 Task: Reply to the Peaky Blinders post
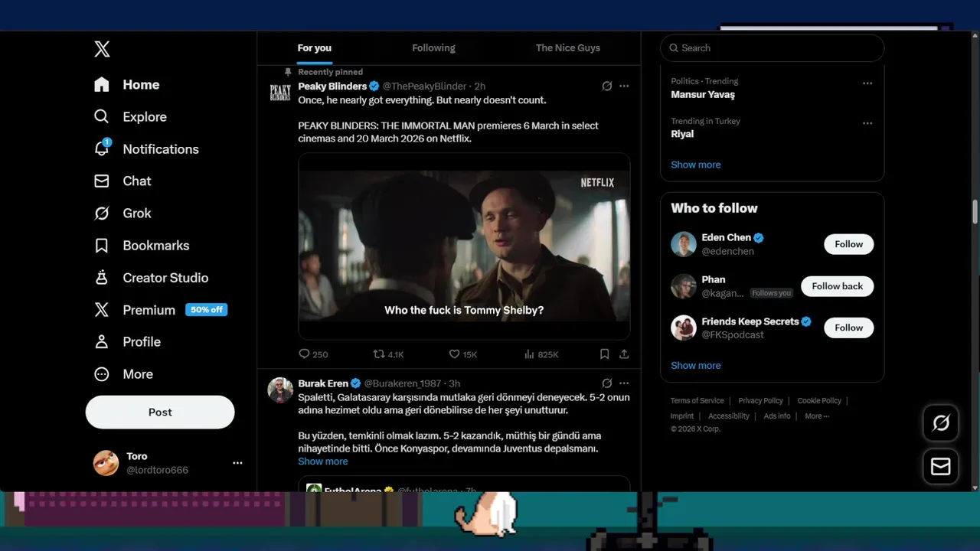[313, 354]
